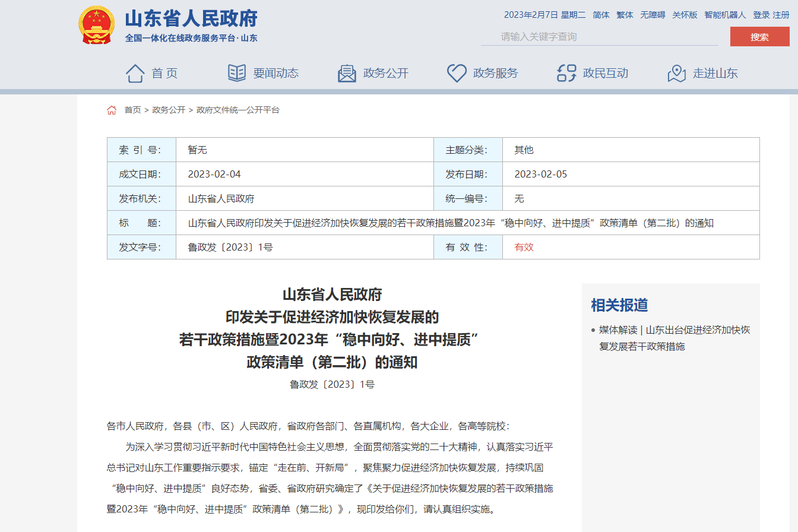798x532 pixels.
Task: Click the interaction icon for 政民互动
Action: (566, 73)
